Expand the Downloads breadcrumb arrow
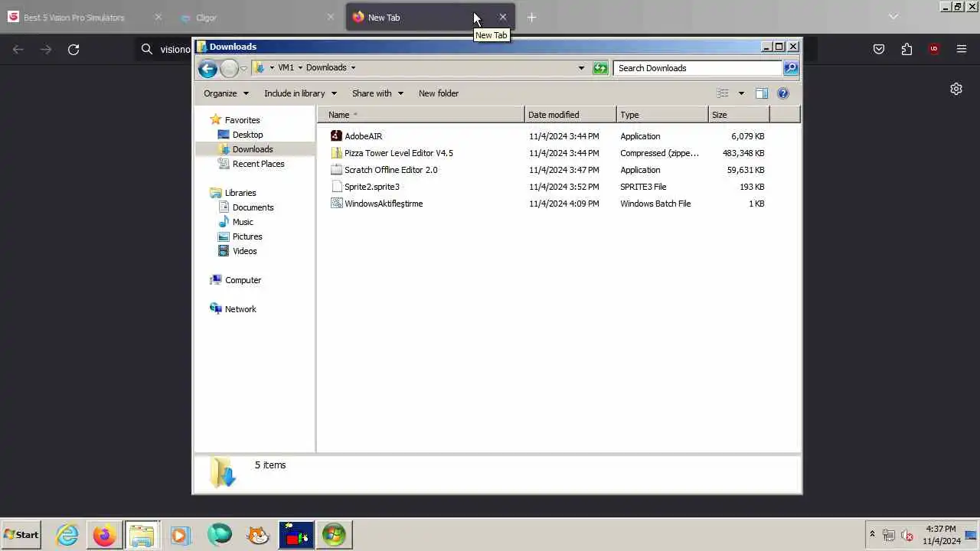 click(x=353, y=67)
